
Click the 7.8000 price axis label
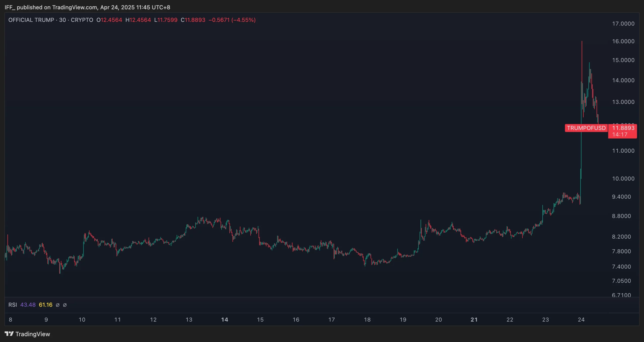(x=621, y=251)
